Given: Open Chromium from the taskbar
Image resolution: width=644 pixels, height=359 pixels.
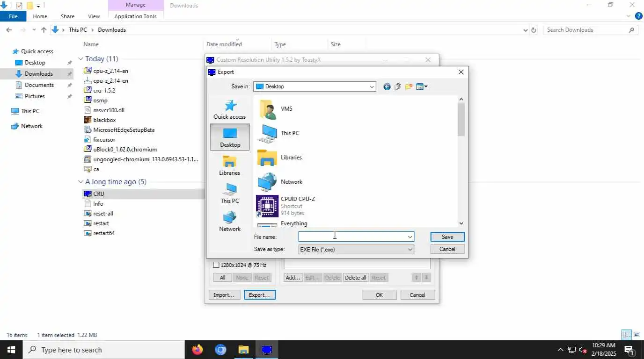Looking at the screenshot, I should click(220, 350).
